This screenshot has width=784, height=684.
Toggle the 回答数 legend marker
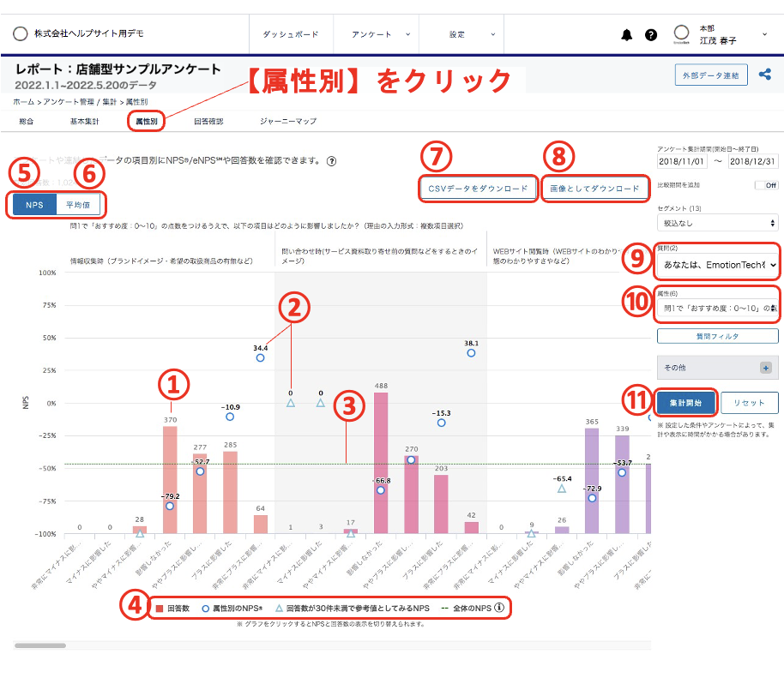coord(160,608)
